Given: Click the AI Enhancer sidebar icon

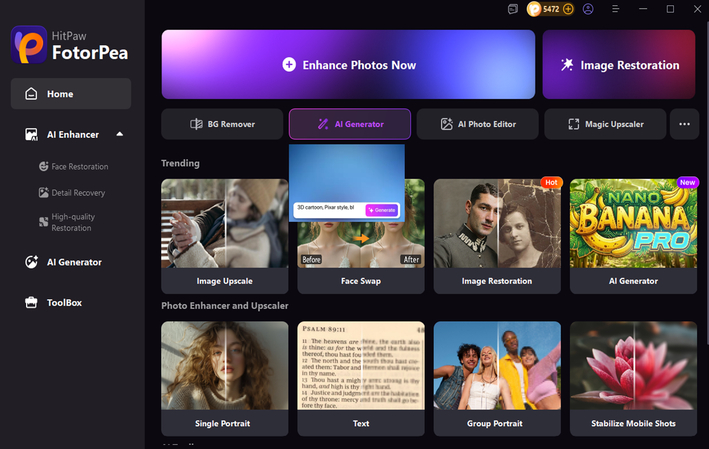Looking at the screenshot, I should [x=31, y=134].
